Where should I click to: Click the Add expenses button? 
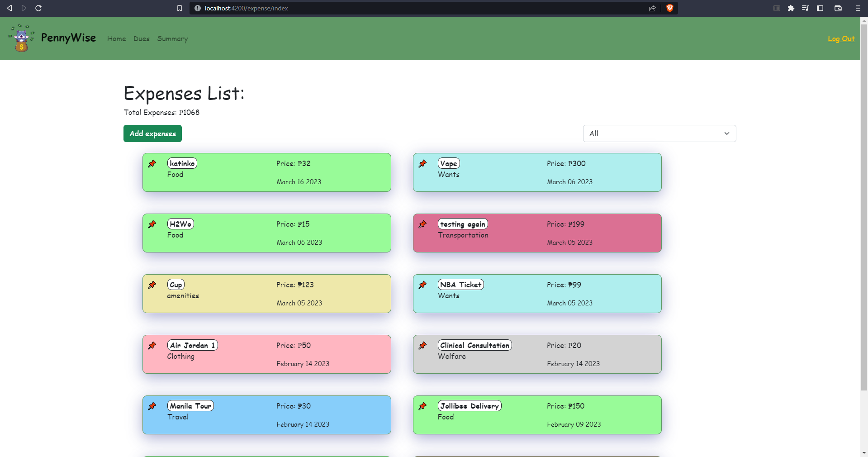pyautogui.click(x=152, y=133)
